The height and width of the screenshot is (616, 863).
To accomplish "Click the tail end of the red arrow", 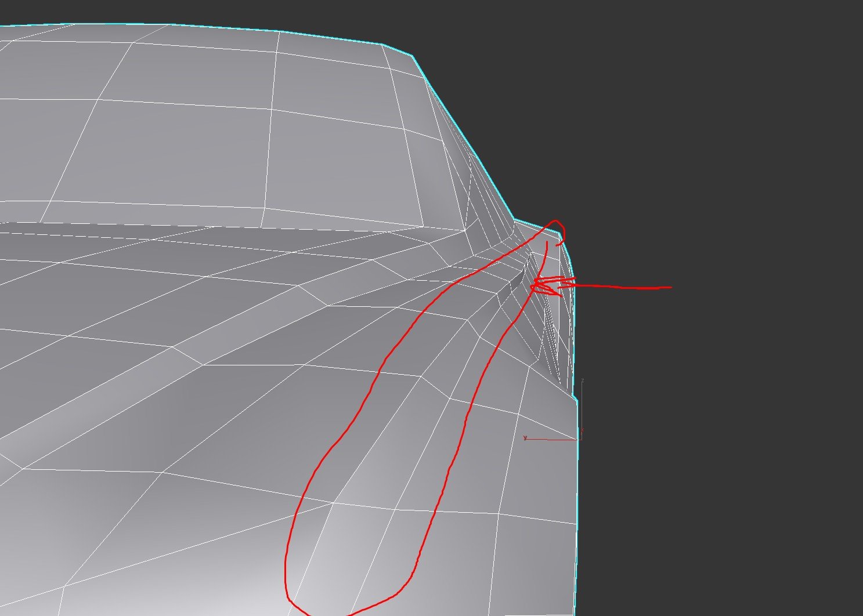I will pos(670,287).
